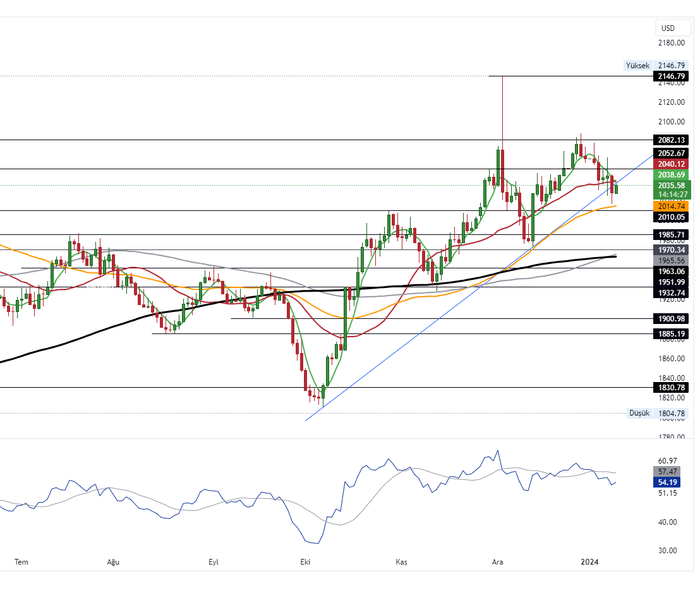This screenshot has width=700, height=593.
Task: Select the orange 2014.74 moving average label
Action: tap(671, 206)
